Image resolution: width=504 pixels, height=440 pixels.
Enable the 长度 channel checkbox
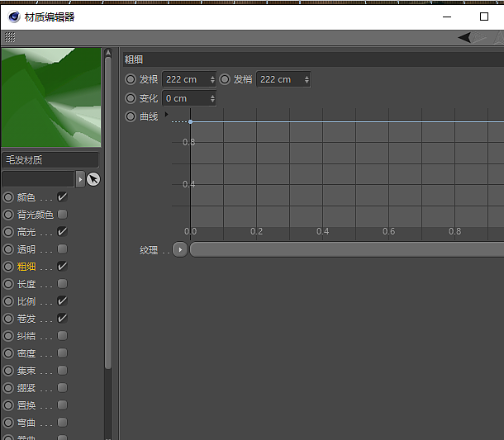click(x=62, y=284)
